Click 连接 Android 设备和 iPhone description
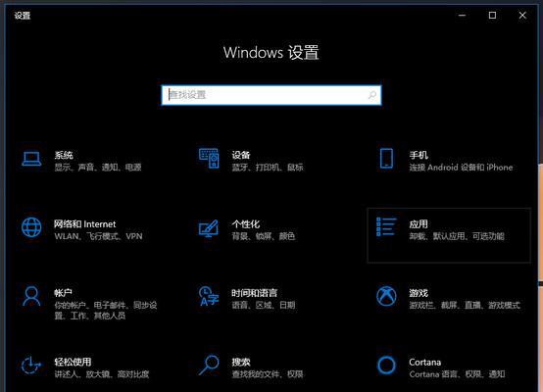This screenshot has width=543, height=392. [461, 168]
